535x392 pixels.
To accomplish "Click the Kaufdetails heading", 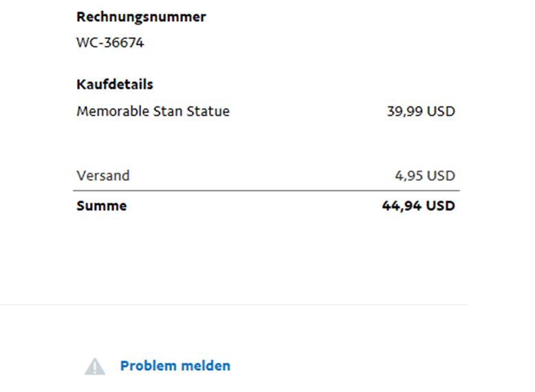I will pyautogui.click(x=115, y=85).
